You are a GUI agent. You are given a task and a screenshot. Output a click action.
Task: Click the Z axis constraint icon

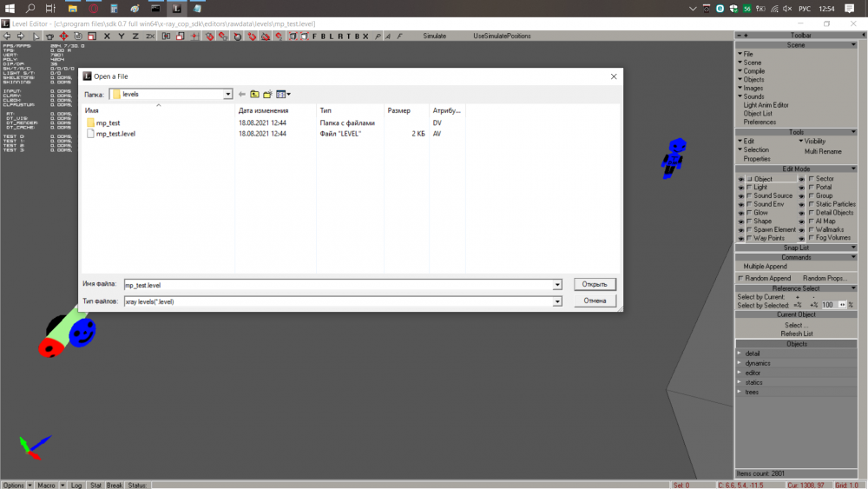click(135, 36)
